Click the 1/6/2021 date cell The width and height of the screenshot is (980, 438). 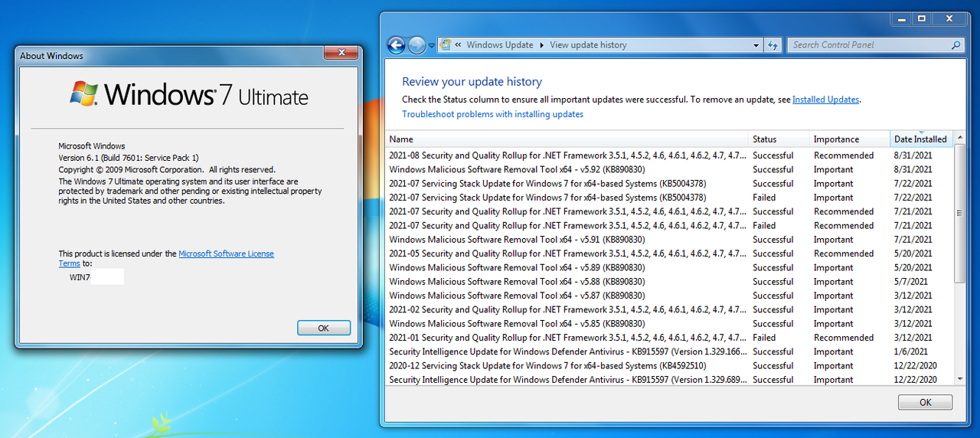(x=911, y=352)
